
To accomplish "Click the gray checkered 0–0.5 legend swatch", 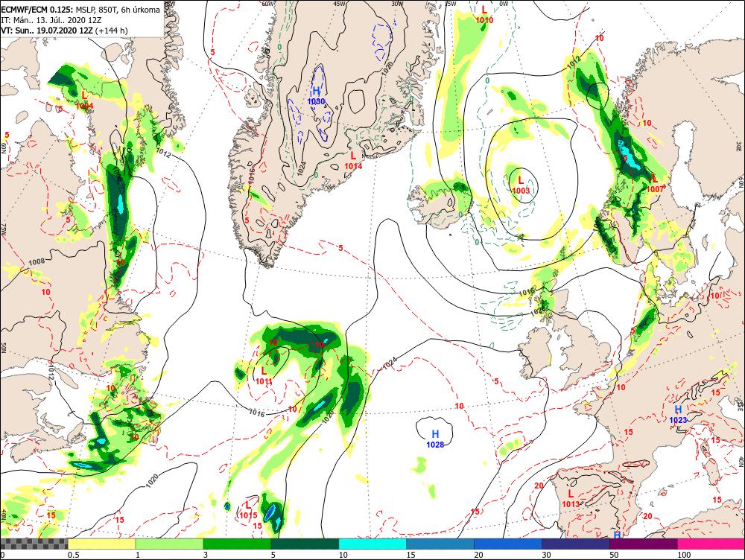I will [x=34, y=544].
